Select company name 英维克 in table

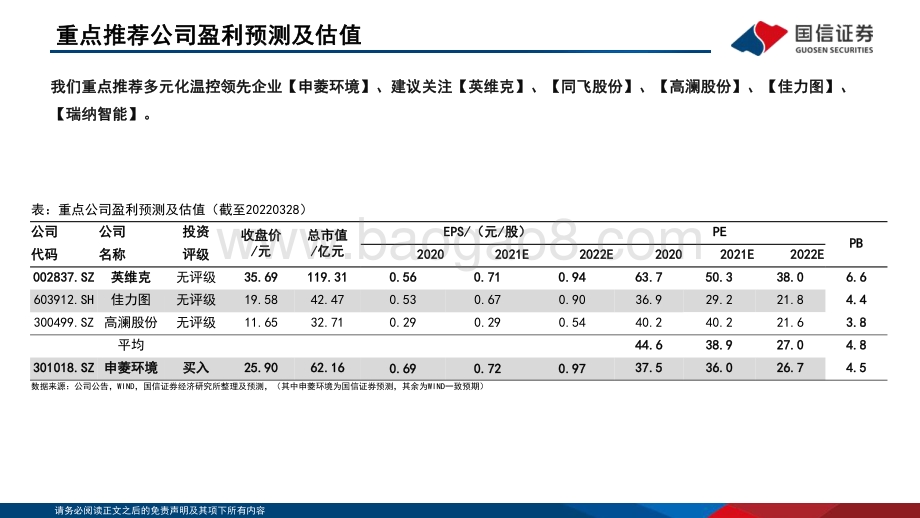(x=131, y=277)
